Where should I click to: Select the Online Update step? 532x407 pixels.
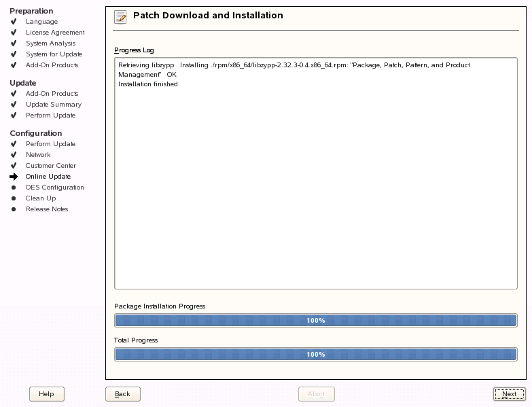[x=48, y=177]
